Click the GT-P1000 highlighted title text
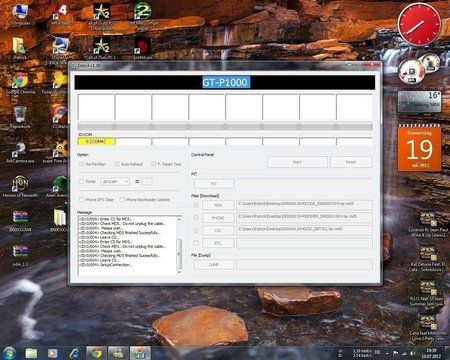 coord(226,82)
